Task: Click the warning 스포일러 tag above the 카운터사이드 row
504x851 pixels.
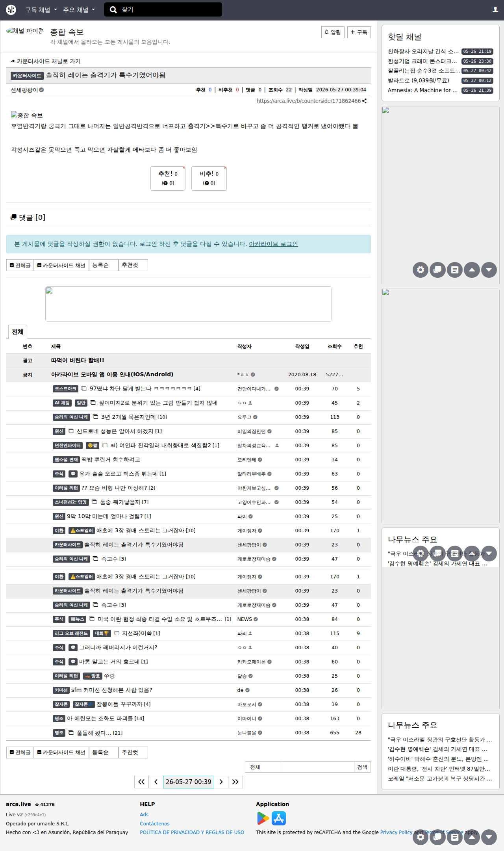Action: 82,530
